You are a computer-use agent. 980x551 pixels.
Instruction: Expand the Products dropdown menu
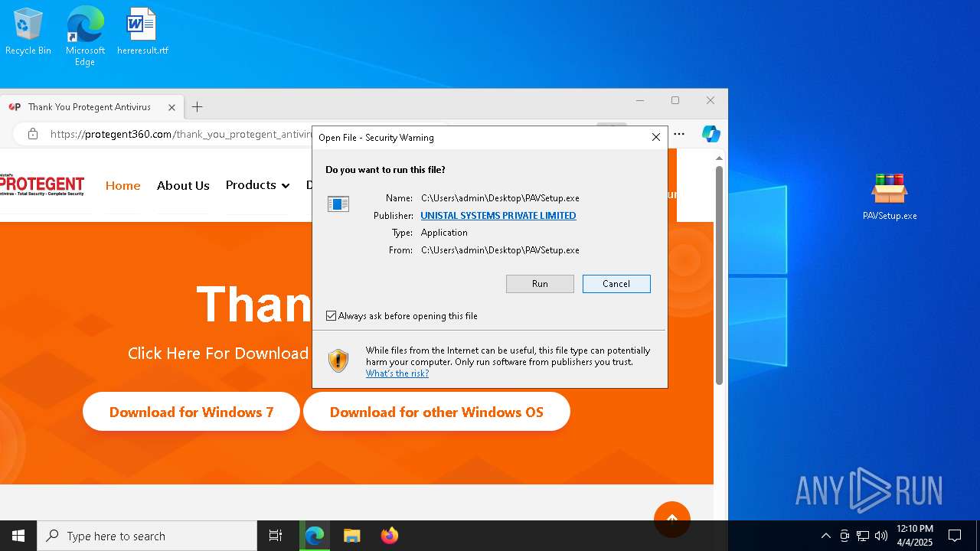coord(257,185)
